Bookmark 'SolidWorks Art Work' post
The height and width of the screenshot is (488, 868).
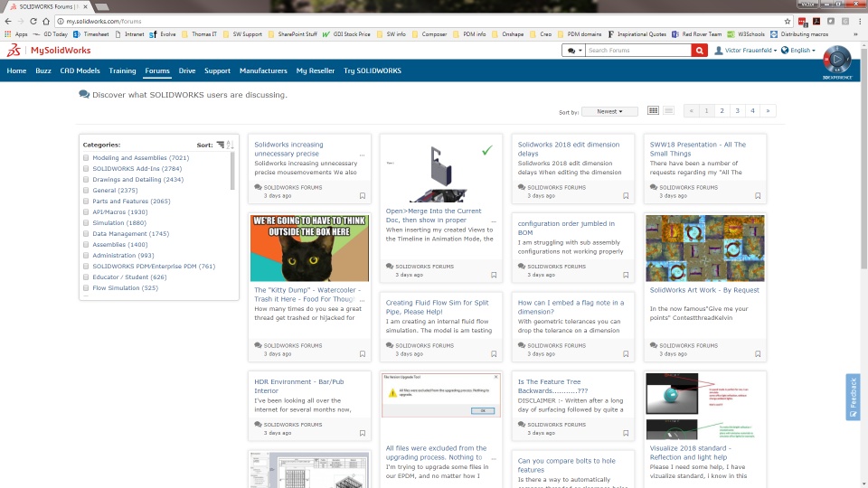pos(758,354)
